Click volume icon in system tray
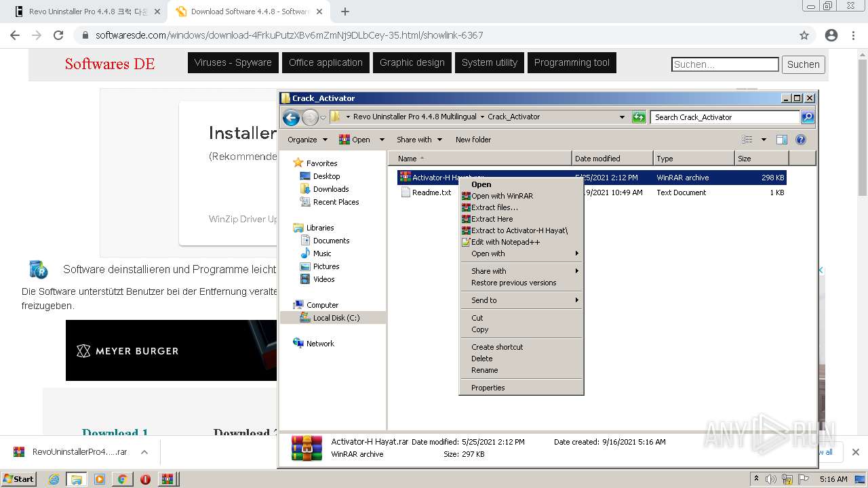This screenshot has width=868, height=488. tap(771, 479)
